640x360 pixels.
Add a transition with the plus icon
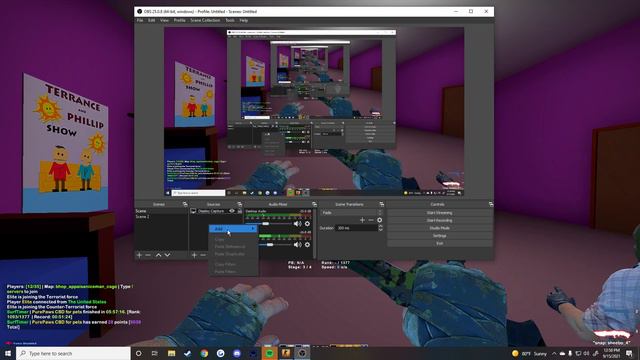362,220
